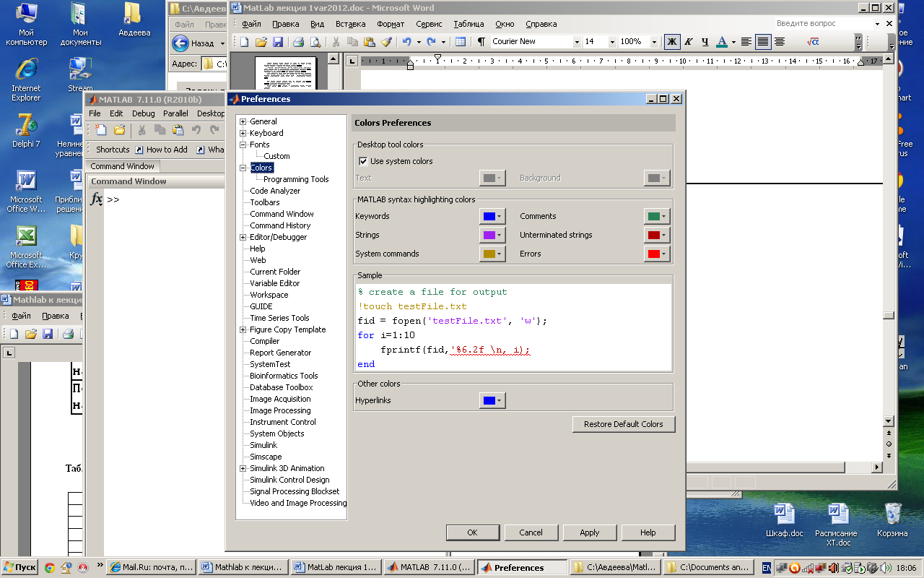This screenshot has height=578, width=924.
Task: Open Корзина recycle bin on desktop
Action: [892, 520]
